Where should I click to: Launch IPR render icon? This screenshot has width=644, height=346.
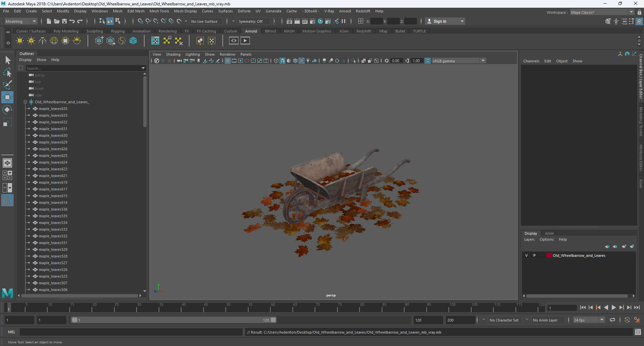(305, 21)
